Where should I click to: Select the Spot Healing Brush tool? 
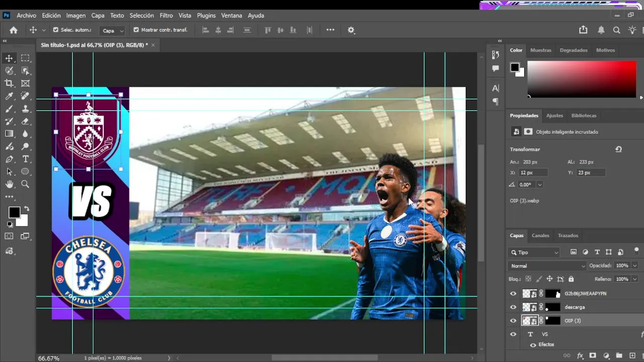25,96
